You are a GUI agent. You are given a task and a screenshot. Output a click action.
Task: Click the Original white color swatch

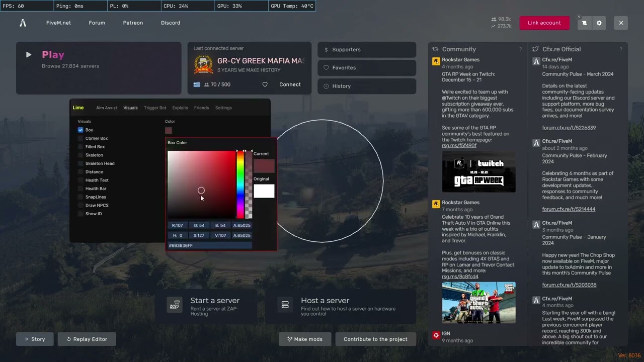click(264, 191)
